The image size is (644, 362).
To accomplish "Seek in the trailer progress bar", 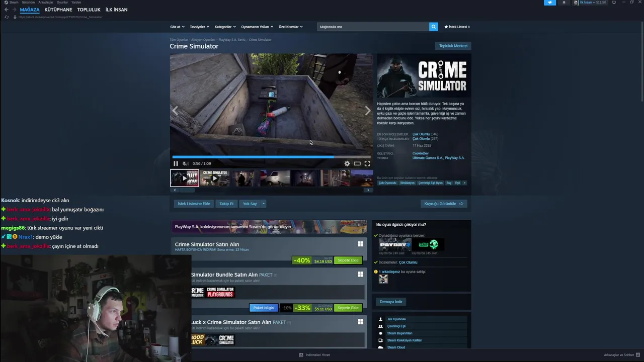I will click(x=271, y=157).
